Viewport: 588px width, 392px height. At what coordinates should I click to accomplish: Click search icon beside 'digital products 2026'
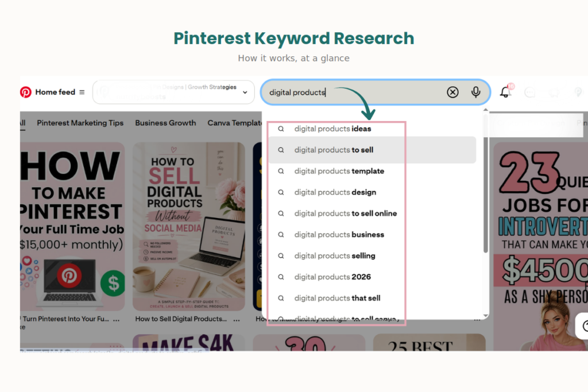[281, 277]
